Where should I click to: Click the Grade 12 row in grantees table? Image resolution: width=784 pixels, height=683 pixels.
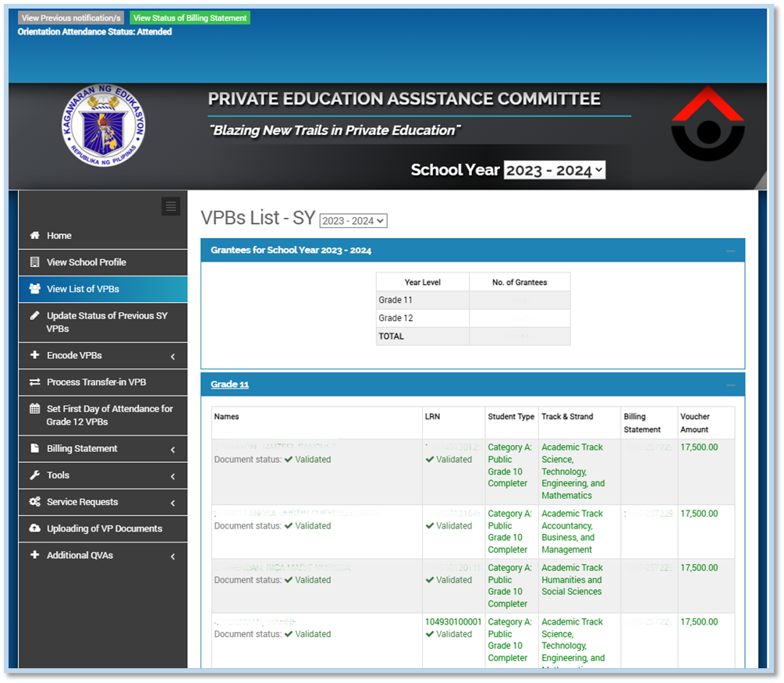click(x=473, y=318)
